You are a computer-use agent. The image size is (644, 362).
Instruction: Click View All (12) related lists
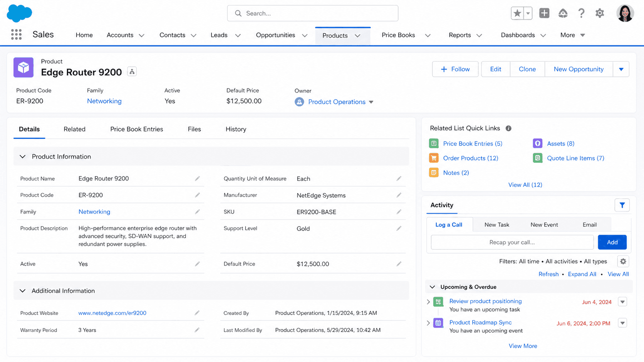click(525, 185)
